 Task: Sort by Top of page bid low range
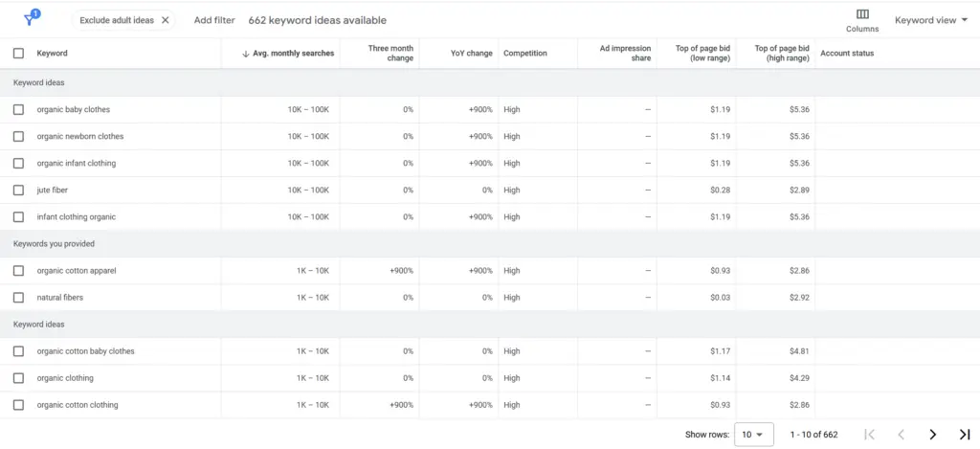click(x=702, y=54)
